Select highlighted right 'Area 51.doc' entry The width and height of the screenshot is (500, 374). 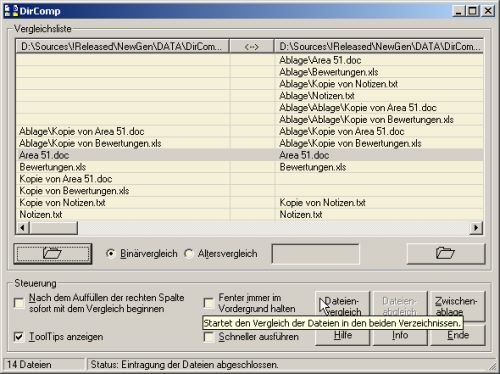point(304,155)
